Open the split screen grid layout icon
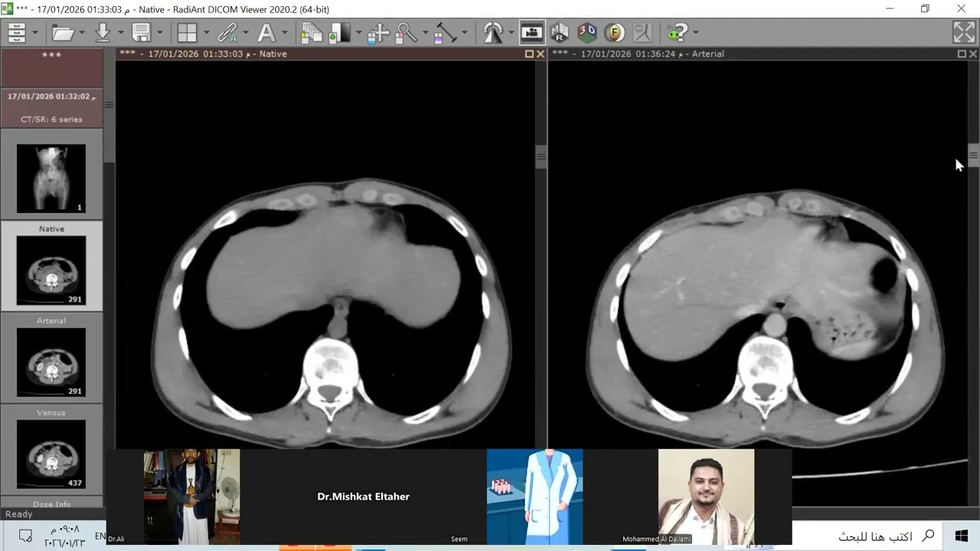The width and height of the screenshot is (980, 551). coord(187,33)
